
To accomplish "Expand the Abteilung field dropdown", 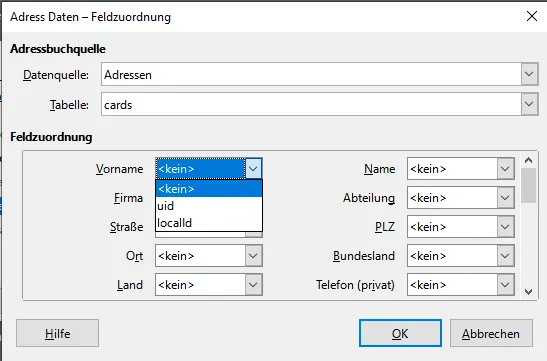I will (x=505, y=198).
